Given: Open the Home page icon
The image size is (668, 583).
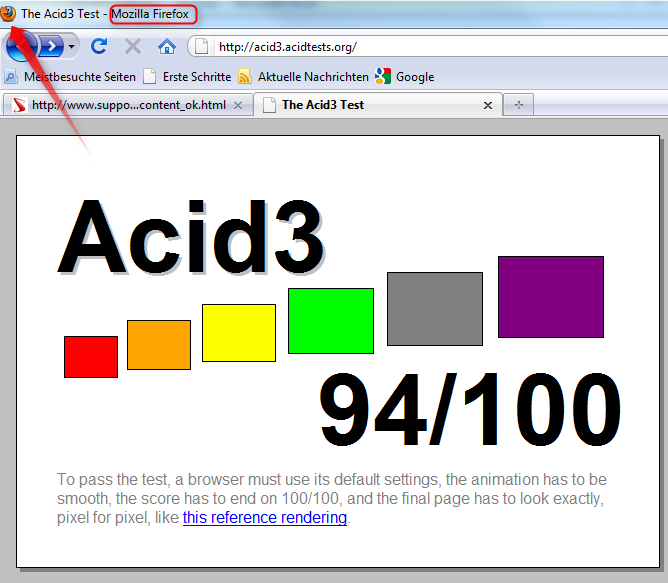Looking at the screenshot, I should (x=167, y=46).
